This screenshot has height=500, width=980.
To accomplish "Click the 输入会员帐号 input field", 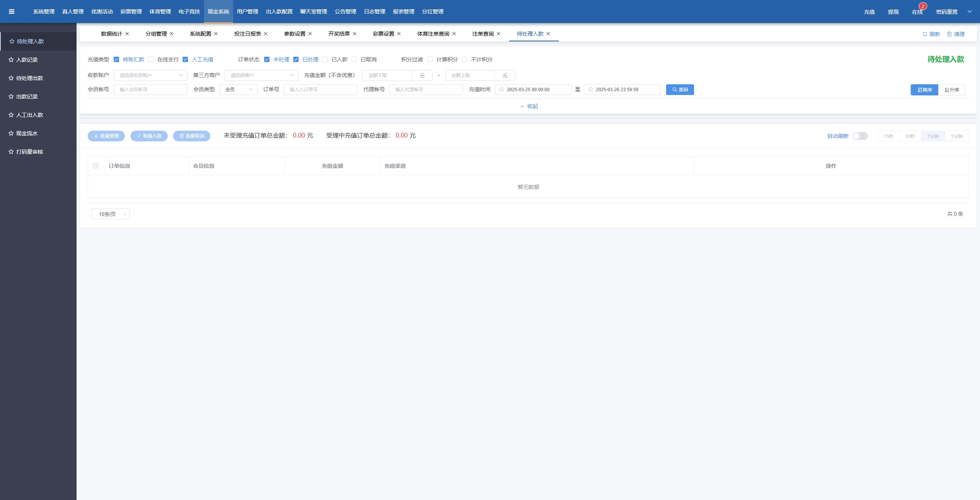I will point(150,90).
